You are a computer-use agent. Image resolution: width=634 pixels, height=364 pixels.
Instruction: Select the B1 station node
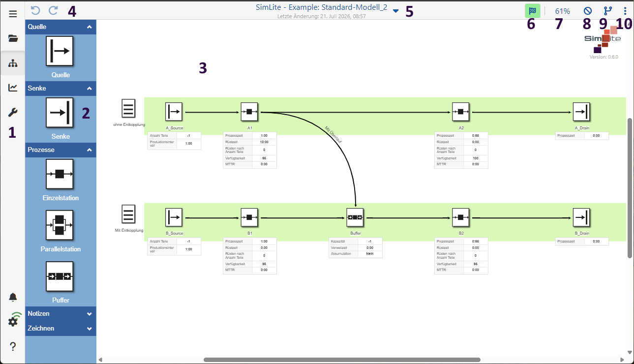pos(249,217)
